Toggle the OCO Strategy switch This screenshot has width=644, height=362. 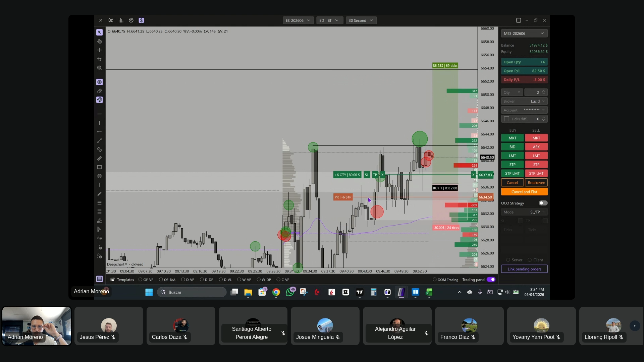point(543,203)
